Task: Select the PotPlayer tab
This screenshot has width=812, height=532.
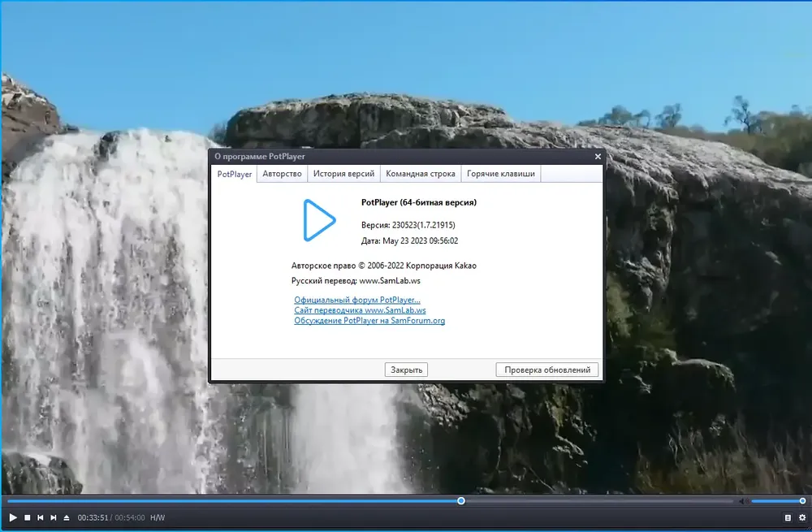Action: 234,174
